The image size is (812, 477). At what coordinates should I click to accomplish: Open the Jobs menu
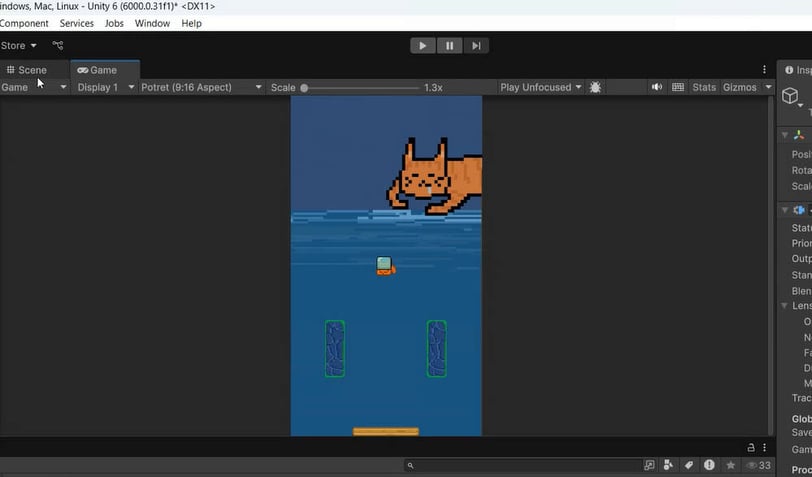tap(114, 23)
